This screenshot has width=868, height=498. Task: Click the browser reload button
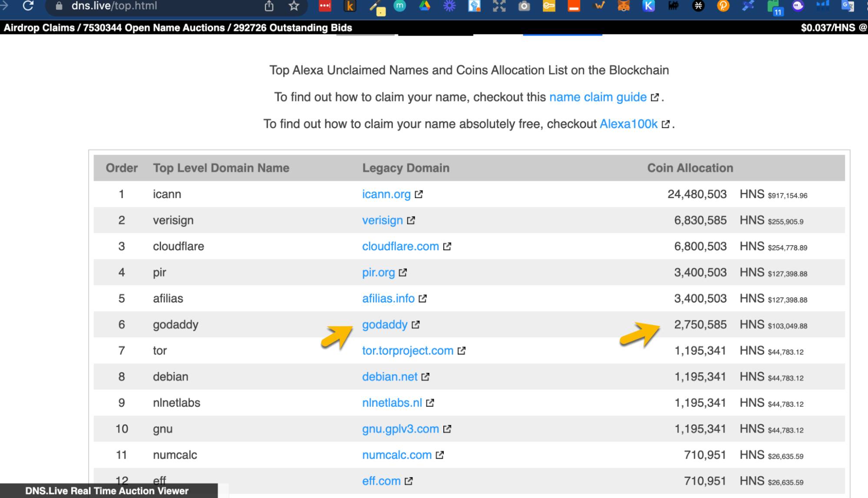pos(28,6)
